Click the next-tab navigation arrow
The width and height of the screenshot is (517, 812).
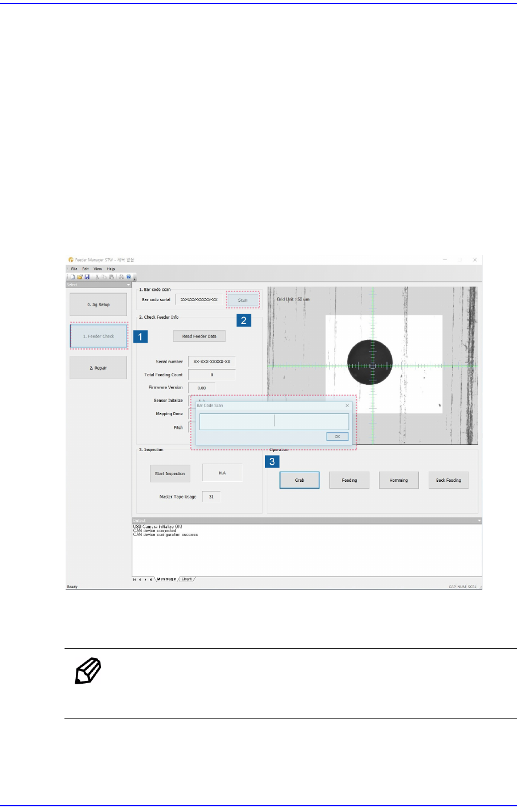pyautogui.click(x=145, y=579)
